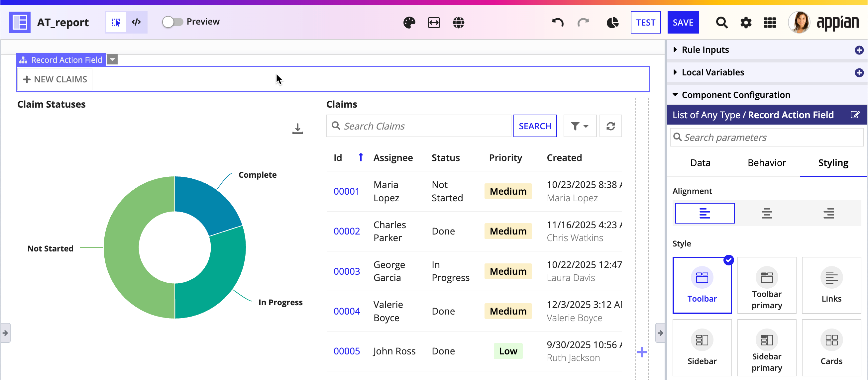Click the TEST button

pos(645,23)
